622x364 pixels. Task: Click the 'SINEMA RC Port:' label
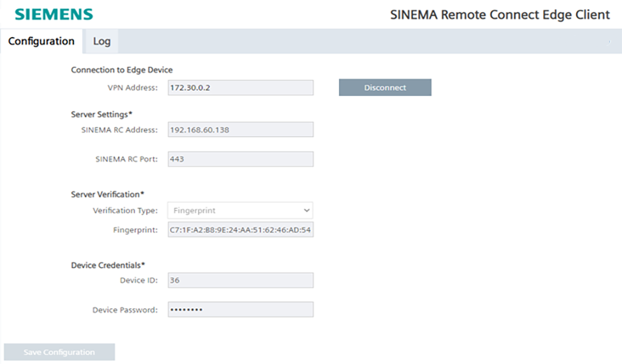point(126,159)
